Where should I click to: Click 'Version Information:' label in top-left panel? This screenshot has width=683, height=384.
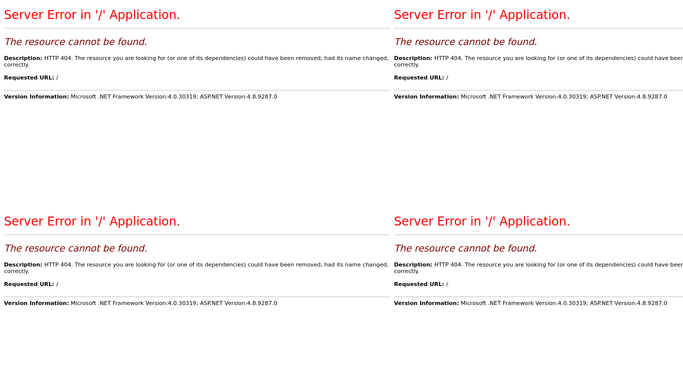[x=37, y=97]
